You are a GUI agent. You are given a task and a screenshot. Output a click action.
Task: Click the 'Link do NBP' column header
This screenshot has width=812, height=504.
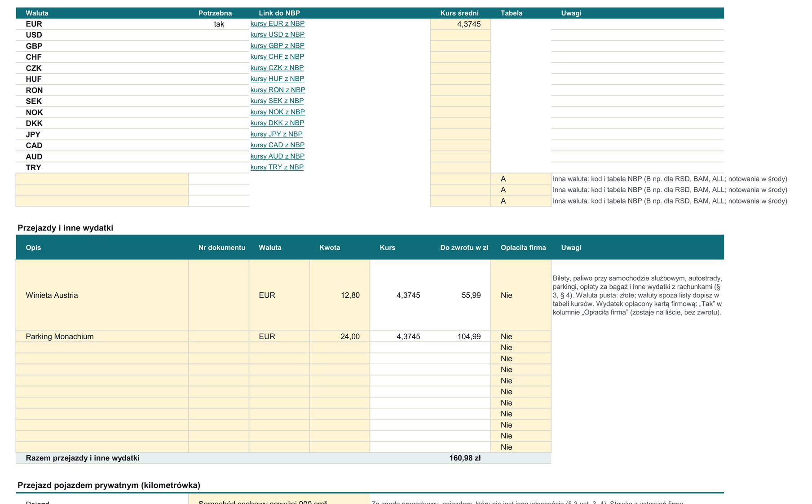[x=279, y=13]
